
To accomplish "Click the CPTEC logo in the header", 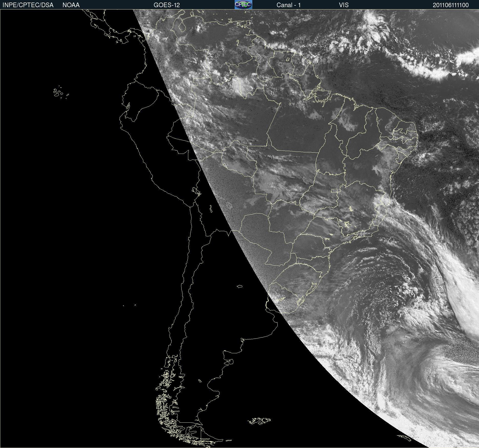I will pos(243,5).
